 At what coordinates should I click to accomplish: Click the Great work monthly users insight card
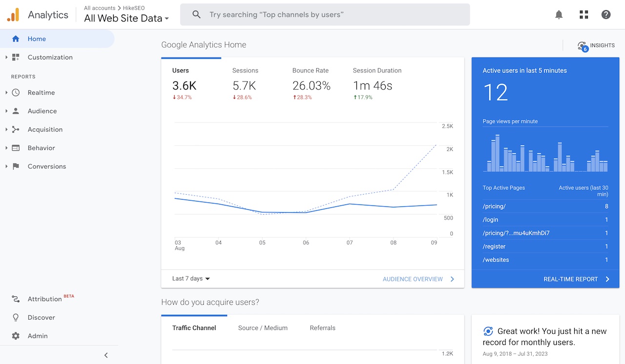545,340
